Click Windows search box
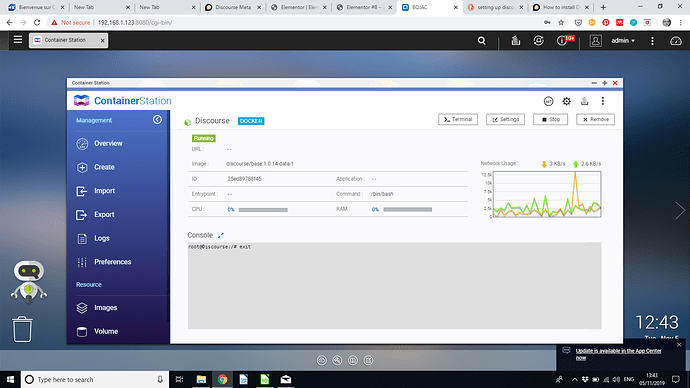This screenshot has width=690, height=388. pyautogui.click(x=95, y=379)
